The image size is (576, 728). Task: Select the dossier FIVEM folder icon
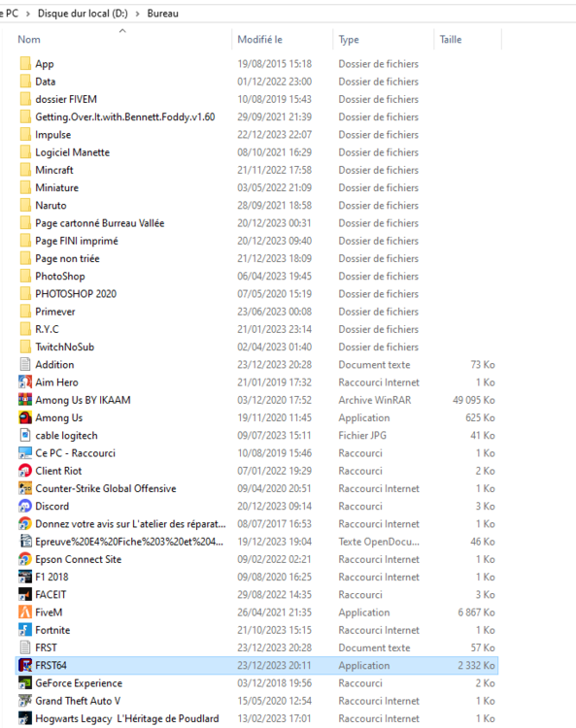point(25,99)
